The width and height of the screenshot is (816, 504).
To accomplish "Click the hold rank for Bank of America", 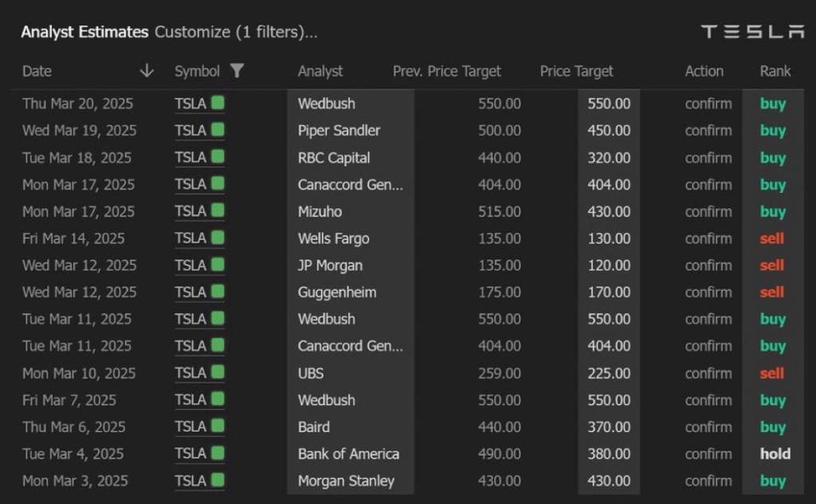I will tap(775, 454).
